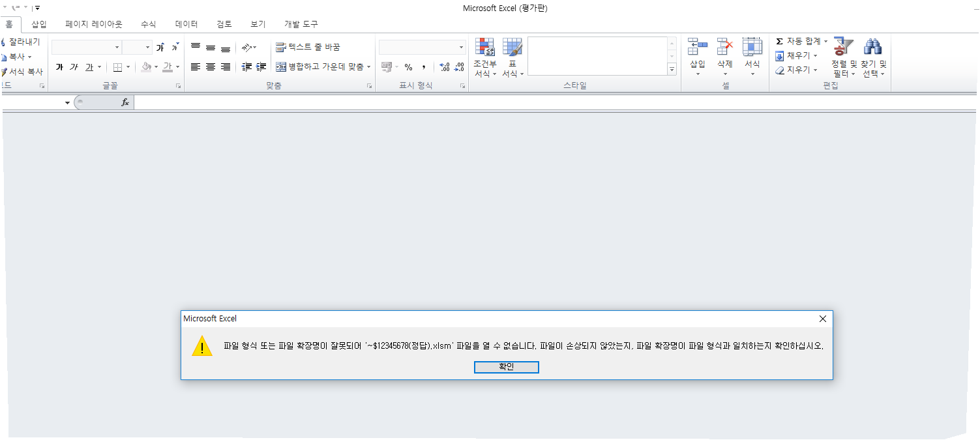Open the number format combo box
Image resolution: width=980 pixels, height=440 pixels.
tap(423, 47)
